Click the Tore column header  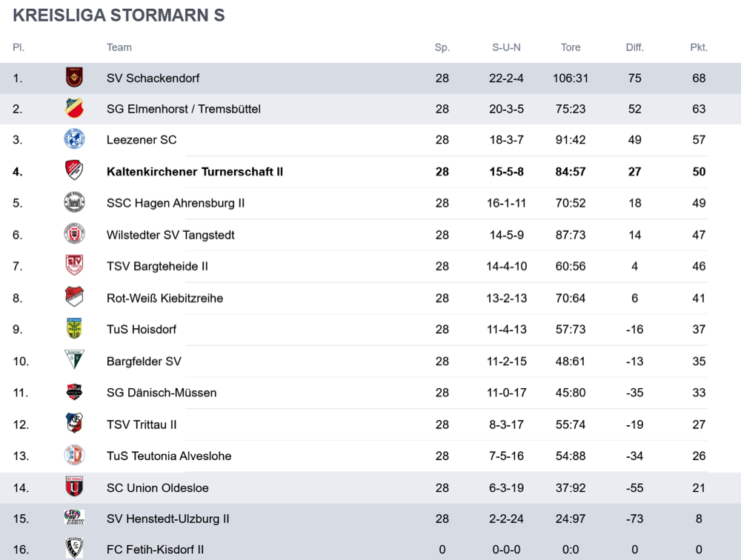coord(571,47)
